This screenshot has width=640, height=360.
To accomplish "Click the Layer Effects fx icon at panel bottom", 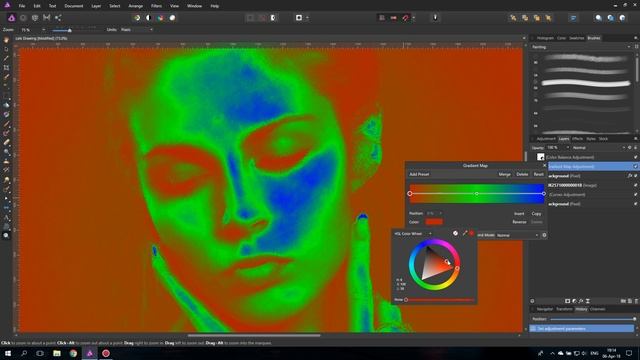I will pos(581,301).
